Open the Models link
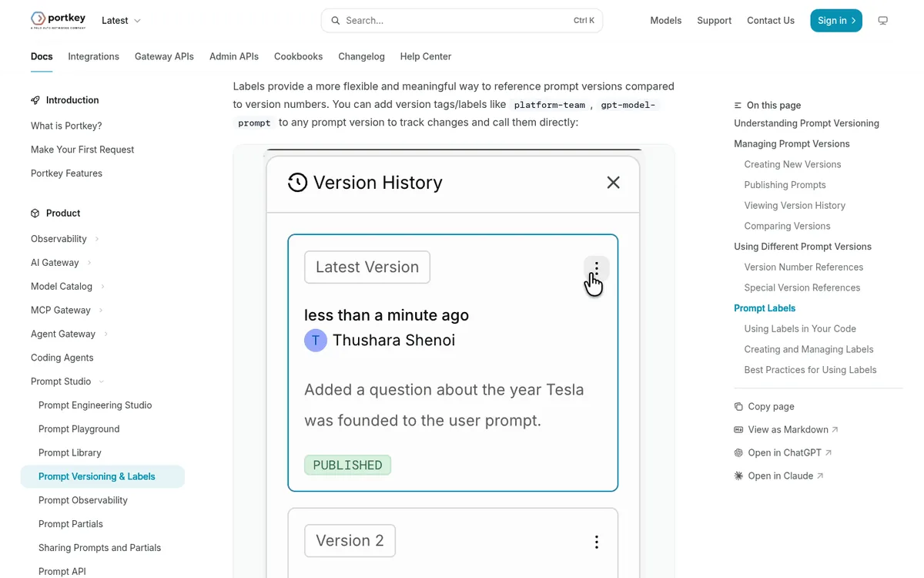 coord(666,21)
